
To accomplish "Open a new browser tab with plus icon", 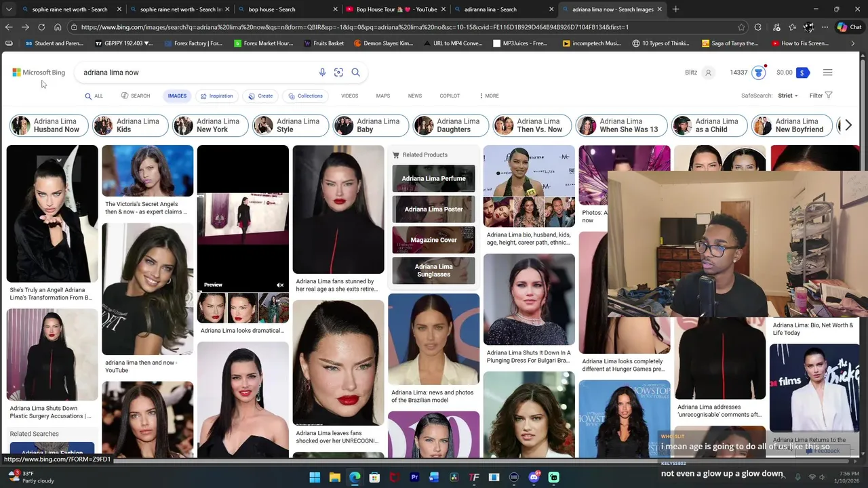I will (675, 9).
